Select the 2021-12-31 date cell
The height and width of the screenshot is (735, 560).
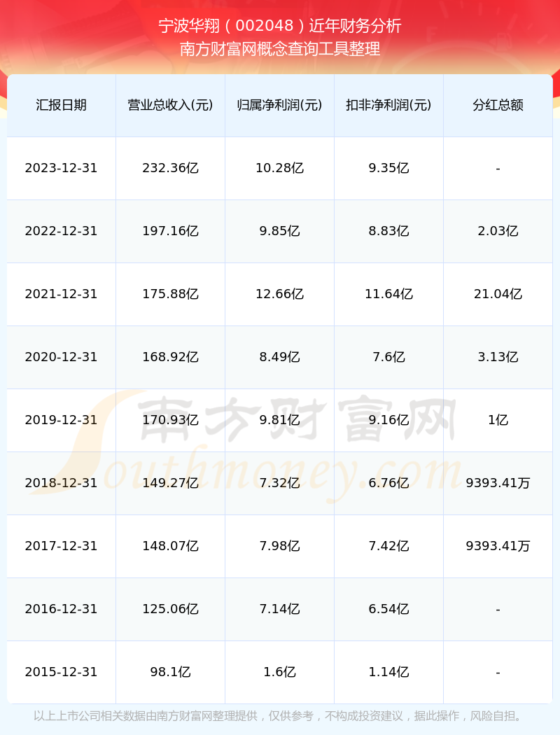(62, 294)
